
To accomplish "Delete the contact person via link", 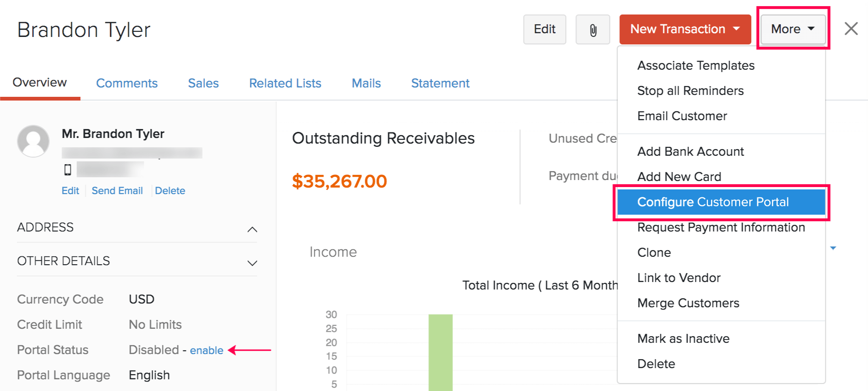I will tap(170, 191).
